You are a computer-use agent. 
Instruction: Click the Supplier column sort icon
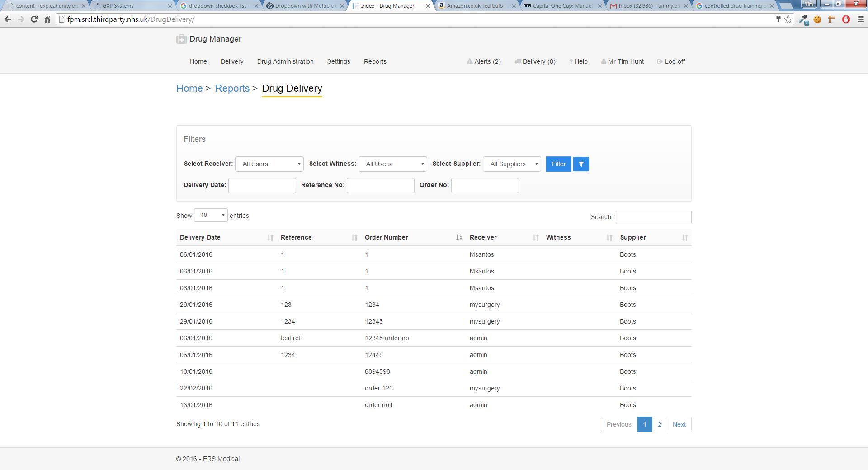(x=685, y=238)
